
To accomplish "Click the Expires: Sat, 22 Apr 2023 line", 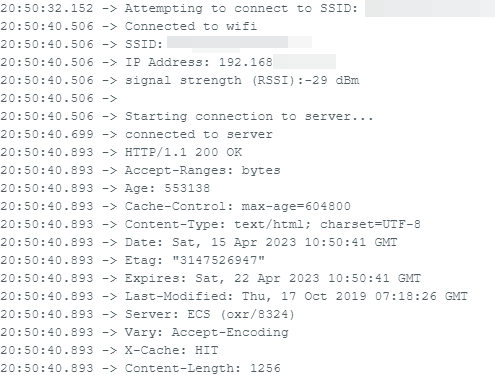I will 210,278.
